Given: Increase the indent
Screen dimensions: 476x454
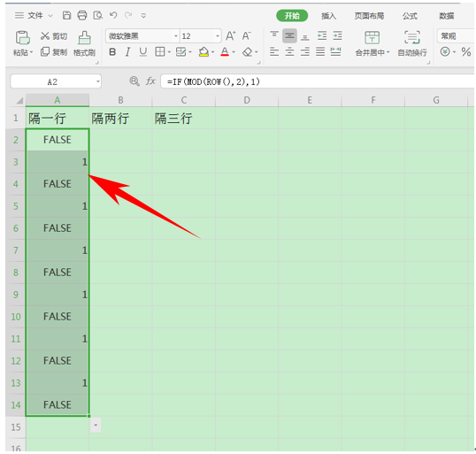Looking at the screenshot, I should [338, 35].
